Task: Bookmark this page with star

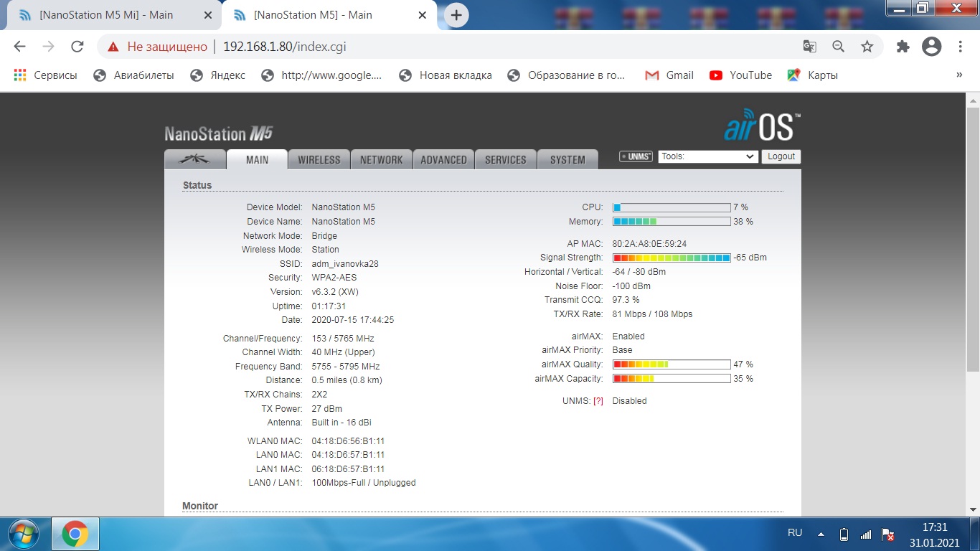Action: (x=867, y=47)
